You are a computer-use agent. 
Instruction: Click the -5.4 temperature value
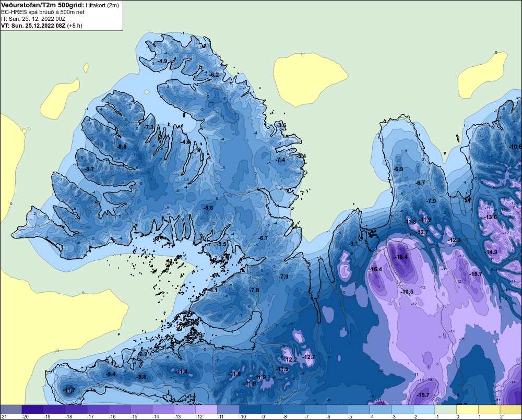301,156
